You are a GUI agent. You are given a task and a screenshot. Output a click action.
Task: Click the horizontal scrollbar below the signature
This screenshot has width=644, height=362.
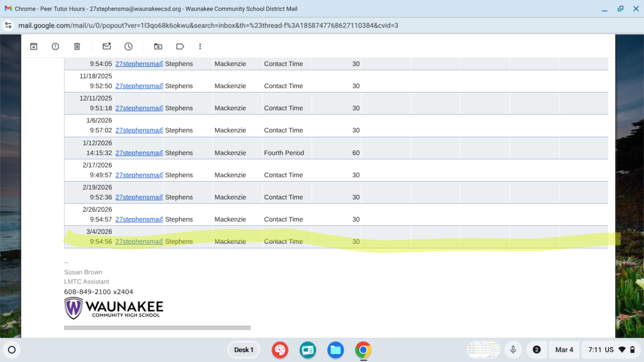(x=157, y=328)
